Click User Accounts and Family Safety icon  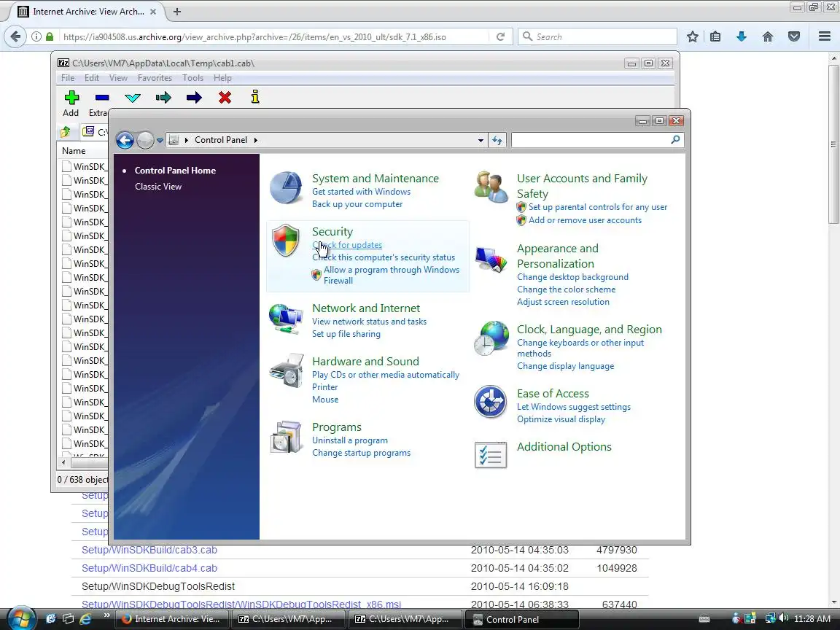(x=491, y=187)
